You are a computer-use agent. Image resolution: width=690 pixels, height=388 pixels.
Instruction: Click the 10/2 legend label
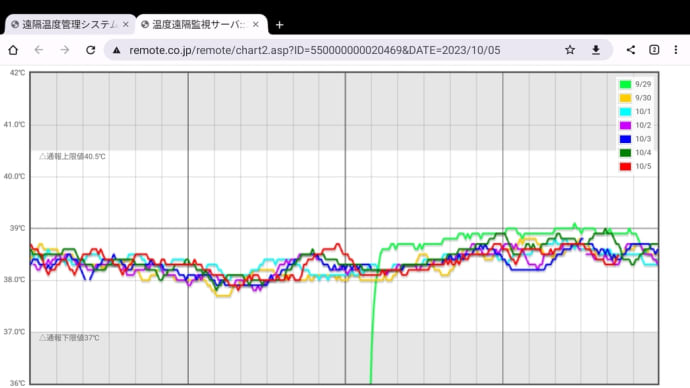click(643, 125)
